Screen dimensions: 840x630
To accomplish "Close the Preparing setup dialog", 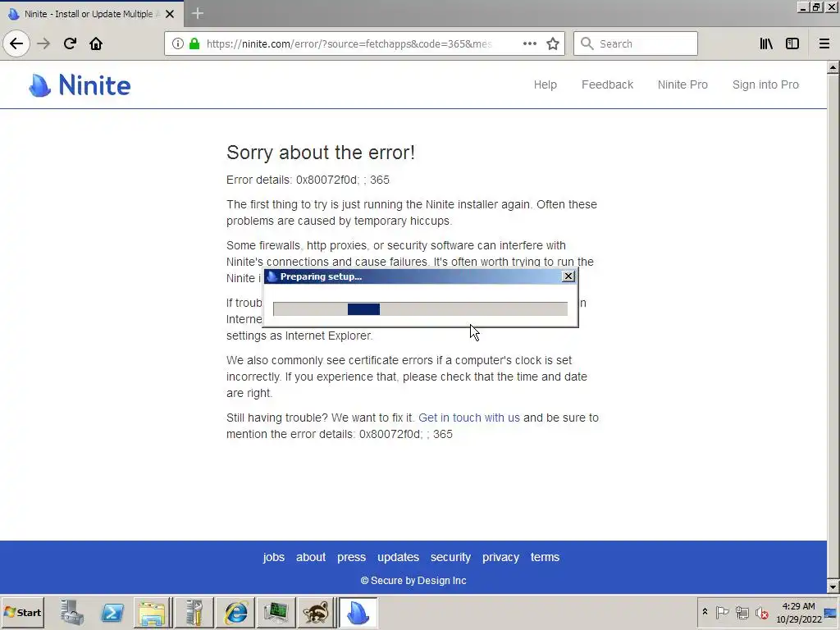I will pos(568,276).
